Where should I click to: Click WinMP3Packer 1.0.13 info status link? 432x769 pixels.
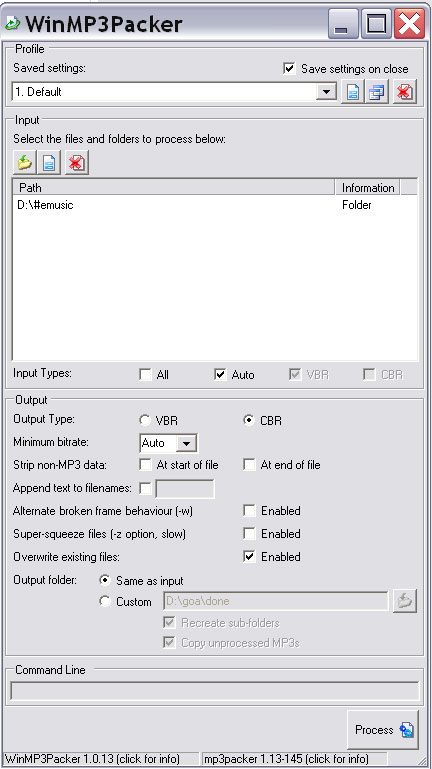point(92,759)
